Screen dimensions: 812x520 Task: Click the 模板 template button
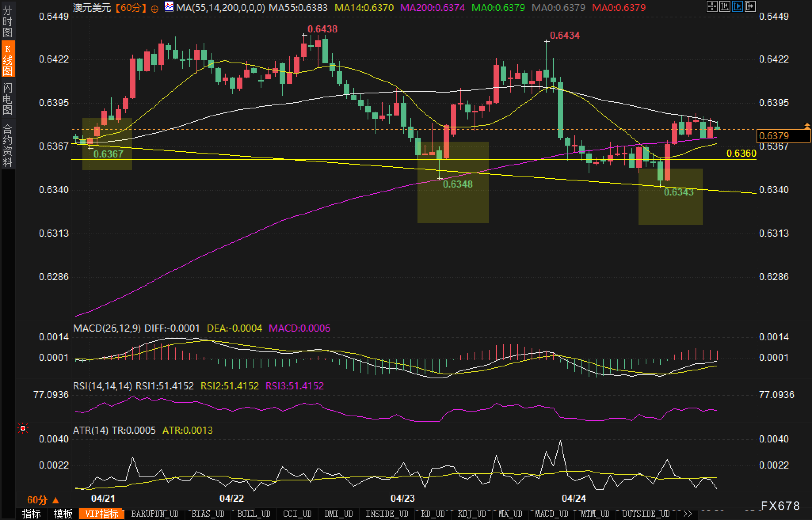(x=63, y=514)
